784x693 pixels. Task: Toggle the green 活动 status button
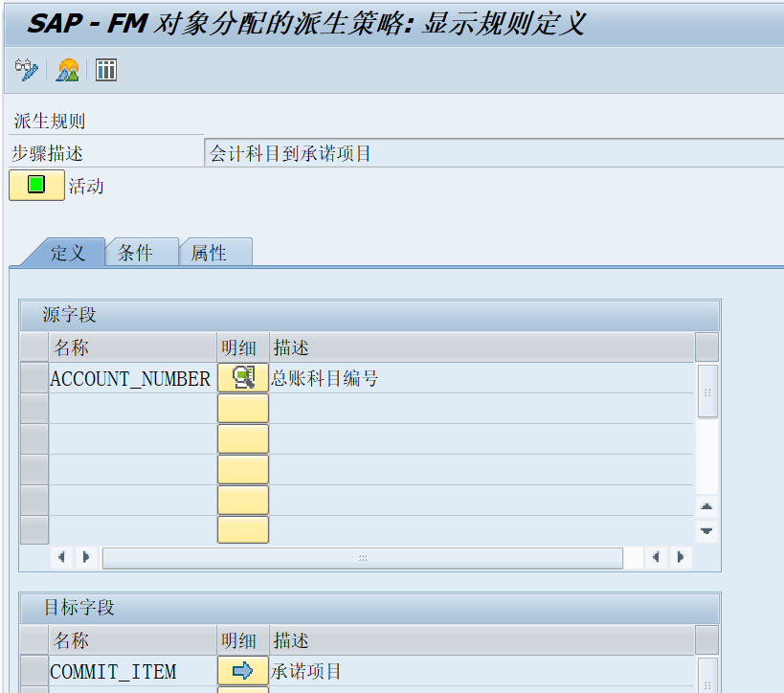(36, 185)
